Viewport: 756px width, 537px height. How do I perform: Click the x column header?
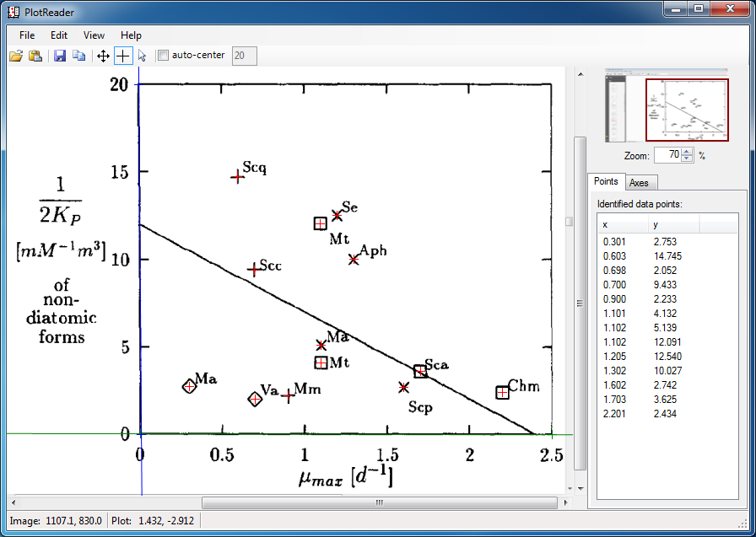tap(623, 225)
